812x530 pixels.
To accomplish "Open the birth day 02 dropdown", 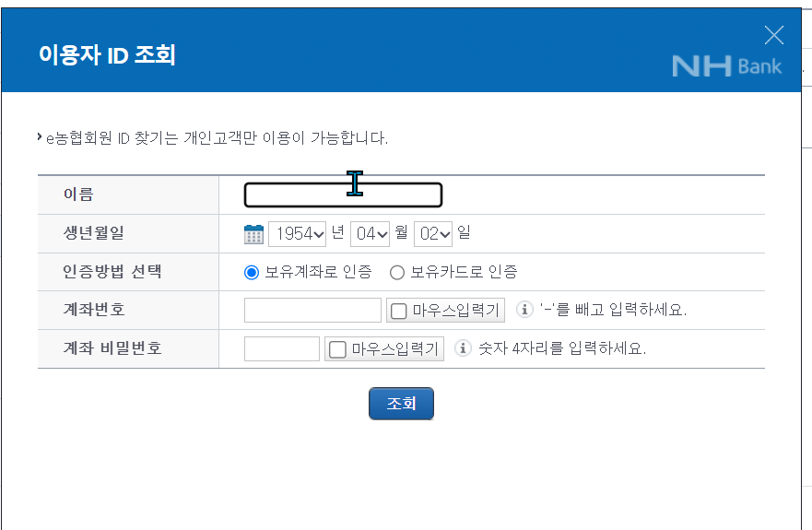I will [433, 234].
